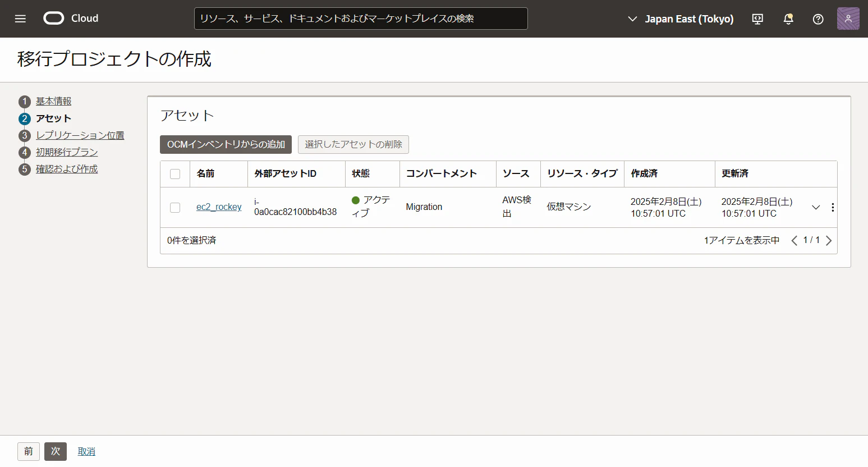868x467 pixels.
Task: Open the notifications bell
Action: (788, 19)
